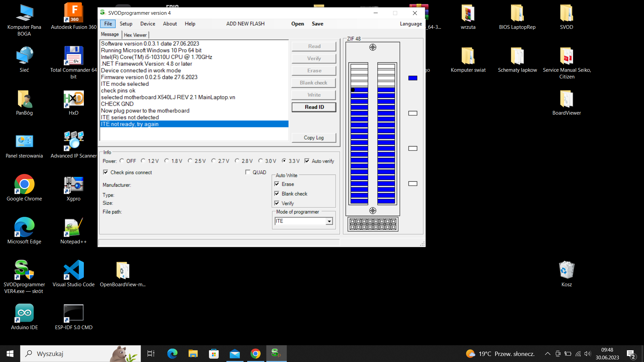Expand the Mode of programmer dropdown

[x=329, y=221]
